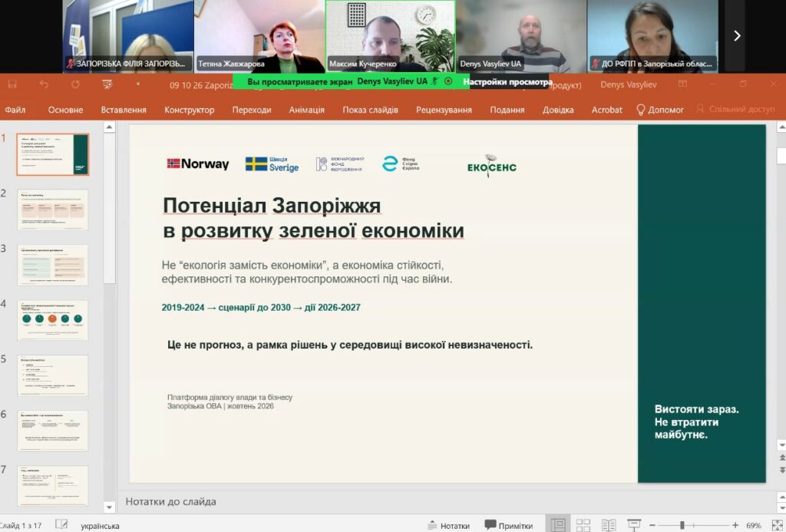Go to the Анімація tab
The width and height of the screenshot is (786, 532).
click(306, 110)
